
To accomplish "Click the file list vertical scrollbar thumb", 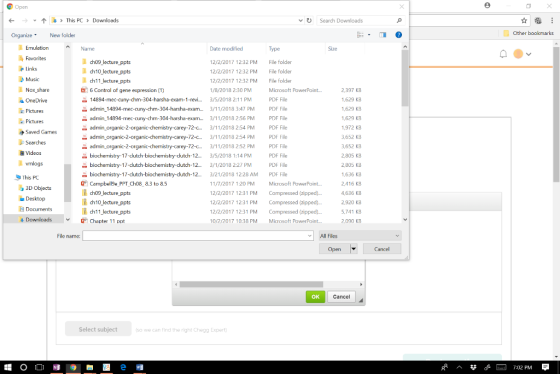I will coord(405,78).
